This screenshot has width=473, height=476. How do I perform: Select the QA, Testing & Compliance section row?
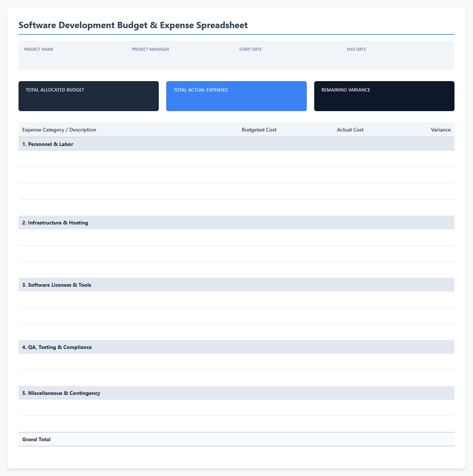(x=236, y=347)
